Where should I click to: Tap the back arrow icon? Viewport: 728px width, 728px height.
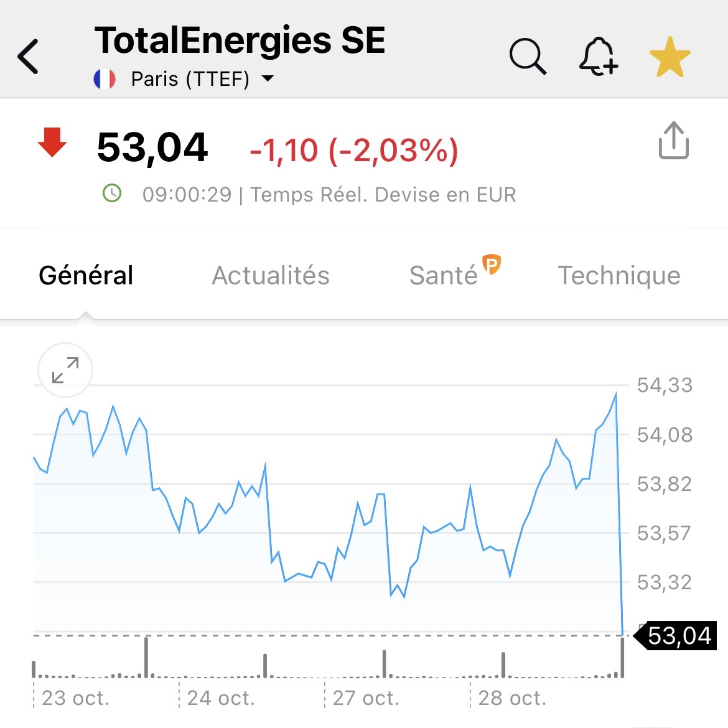29,57
